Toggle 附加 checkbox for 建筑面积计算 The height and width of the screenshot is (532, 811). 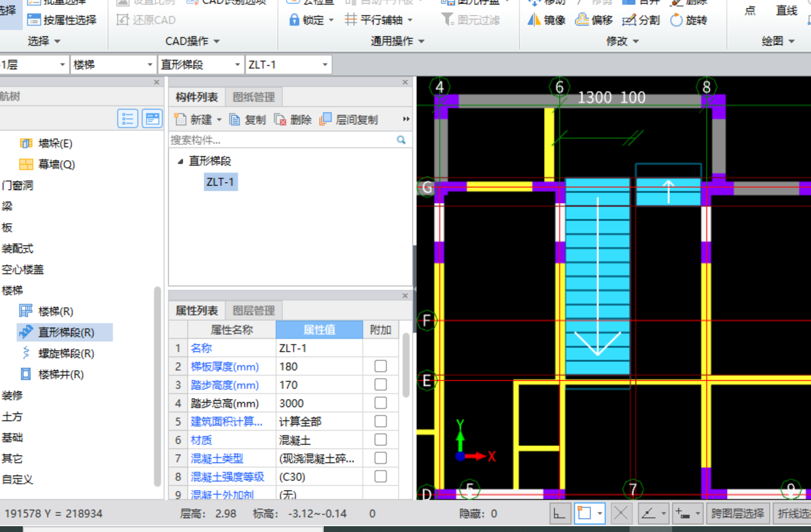380,421
